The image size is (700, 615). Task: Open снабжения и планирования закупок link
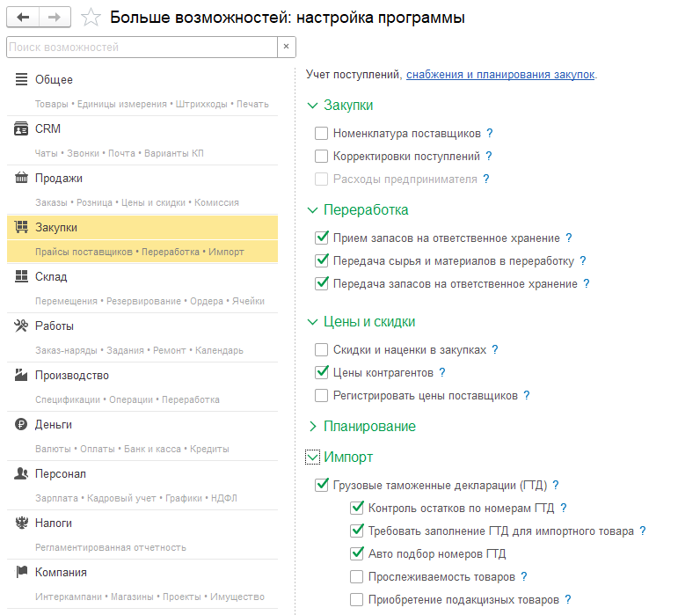click(500, 76)
